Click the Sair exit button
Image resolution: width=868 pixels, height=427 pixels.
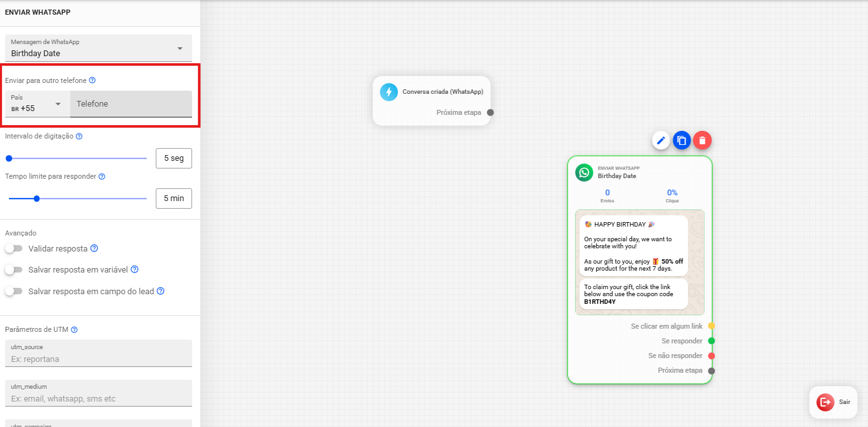[x=834, y=402]
